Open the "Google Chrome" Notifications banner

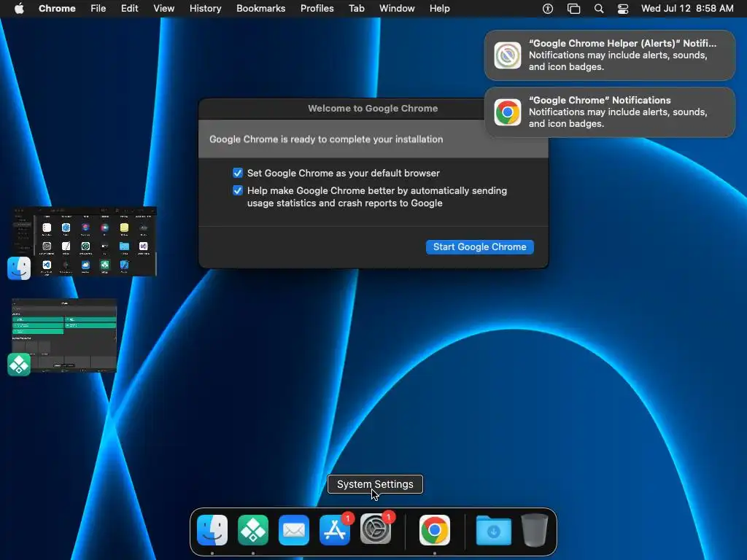click(609, 112)
